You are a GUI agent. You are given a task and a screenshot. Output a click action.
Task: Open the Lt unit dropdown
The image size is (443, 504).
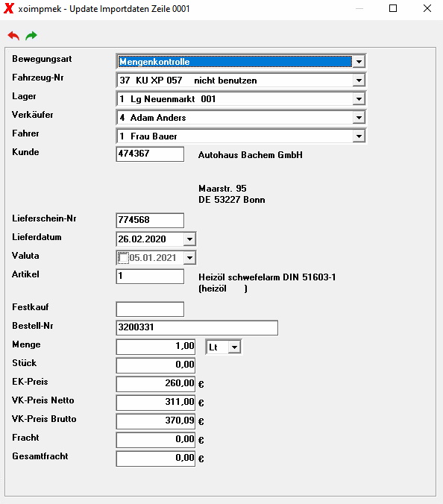[235, 347]
